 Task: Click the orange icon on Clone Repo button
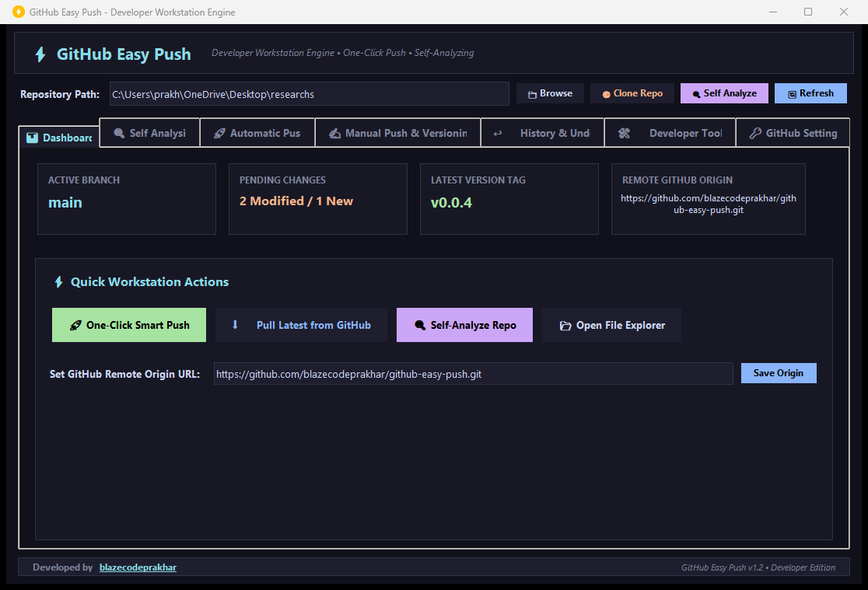click(606, 94)
